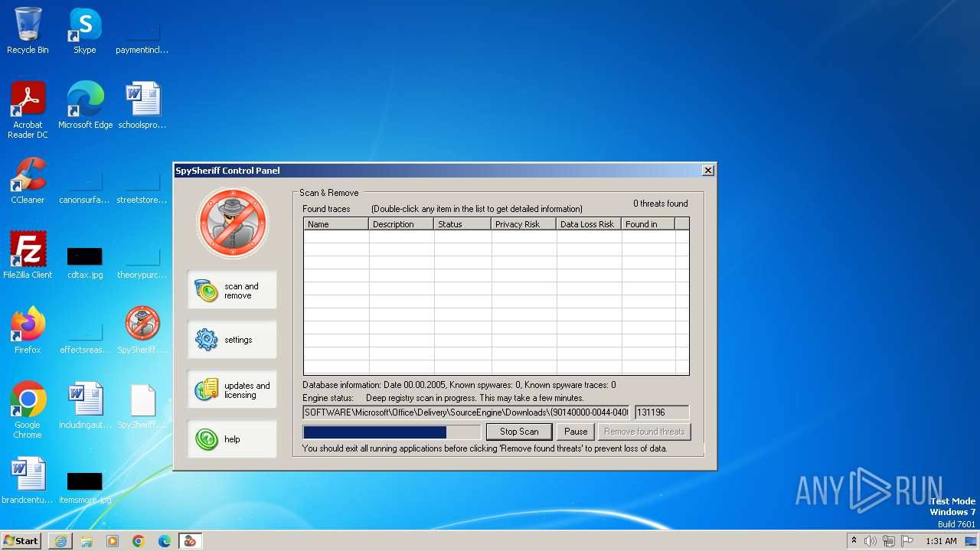Select the Firefox desktop shortcut
This screenshot has height=551, width=980.
point(28,331)
